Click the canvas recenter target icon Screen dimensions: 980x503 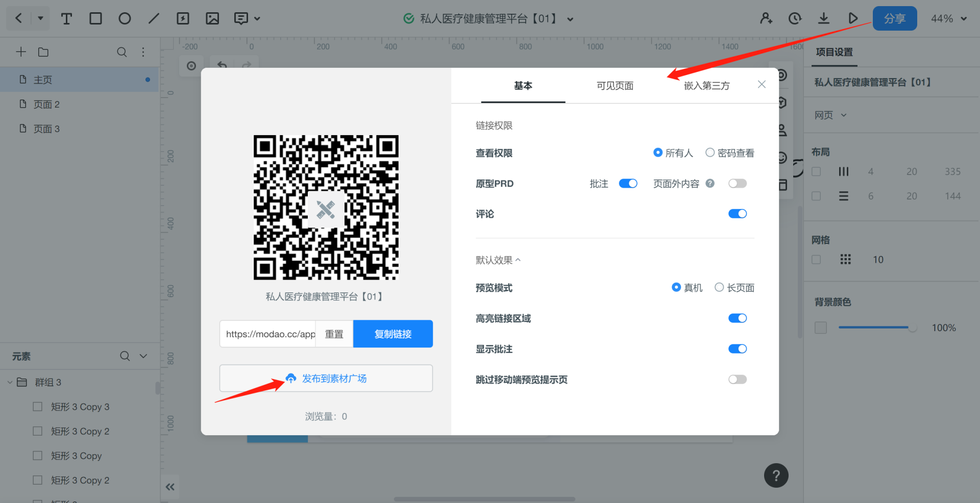click(x=191, y=66)
